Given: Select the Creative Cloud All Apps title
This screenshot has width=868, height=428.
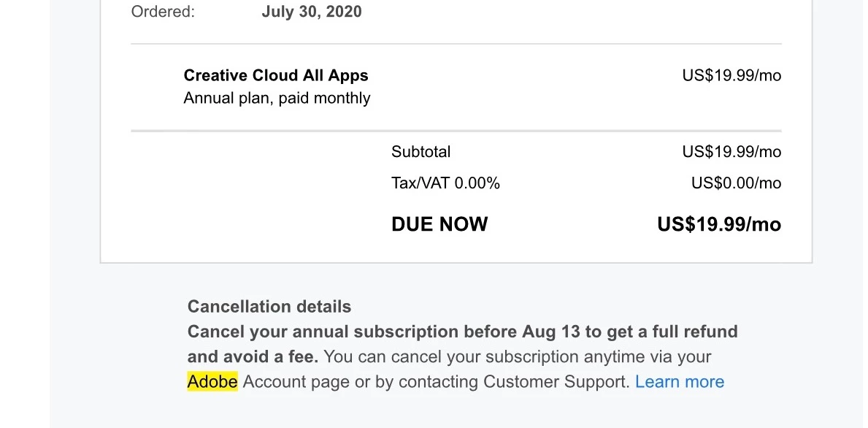Looking at the screenshot, I should (x=276, y=75).
